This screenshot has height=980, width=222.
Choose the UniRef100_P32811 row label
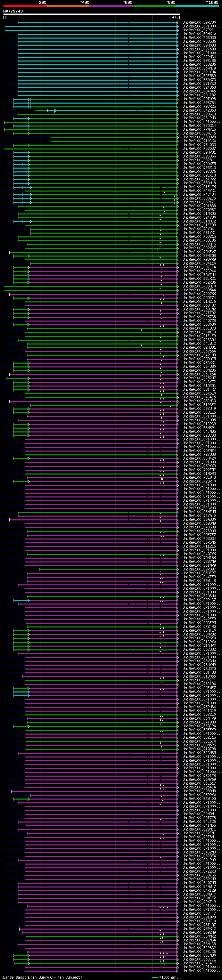199,160
